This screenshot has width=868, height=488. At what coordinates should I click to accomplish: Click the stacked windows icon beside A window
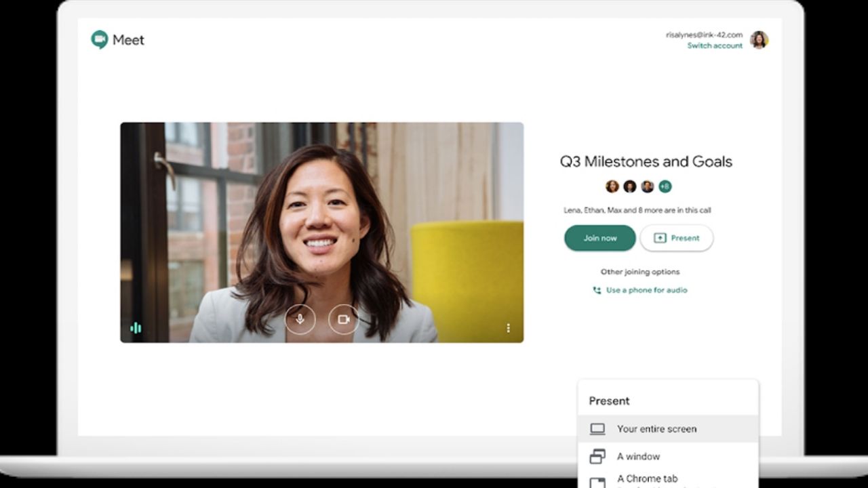coord(597,456)
